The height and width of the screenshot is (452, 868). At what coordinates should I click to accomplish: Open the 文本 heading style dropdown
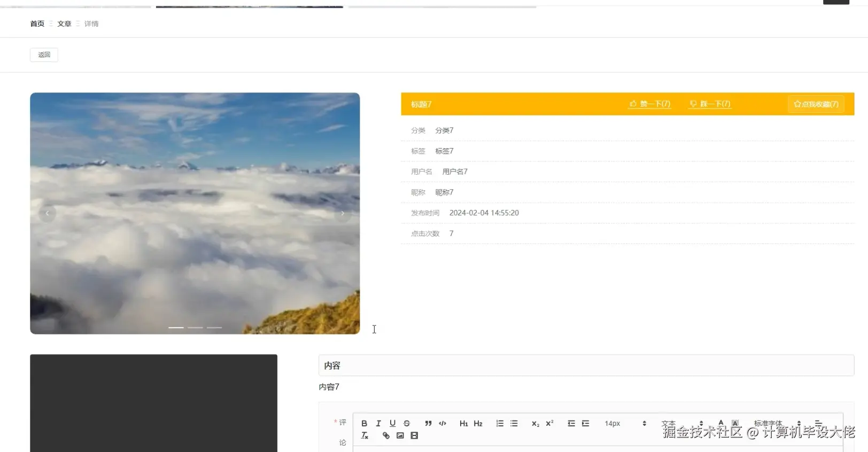point(682,423)
